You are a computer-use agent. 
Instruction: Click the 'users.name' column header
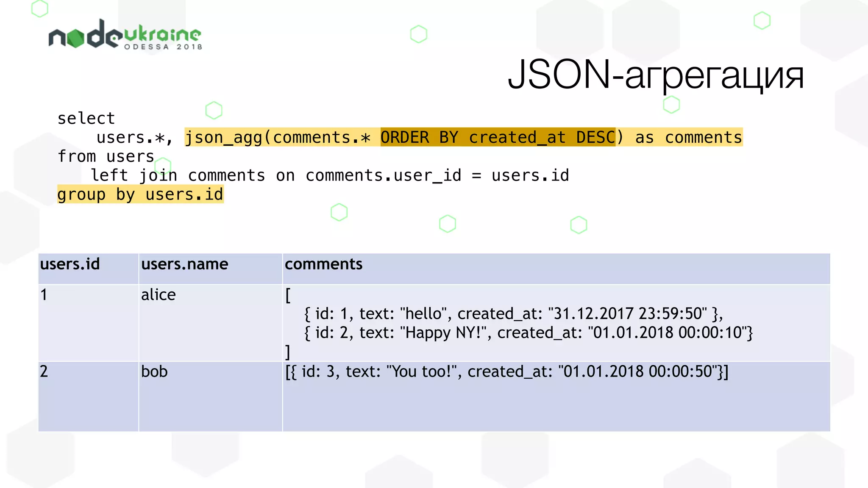211,269
